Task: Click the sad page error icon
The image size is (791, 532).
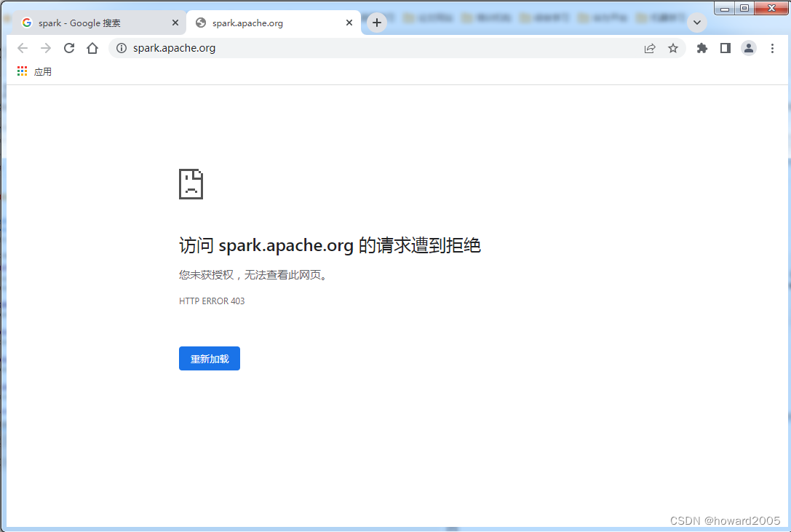Action: pyautogui.click(x=191, y=184)
